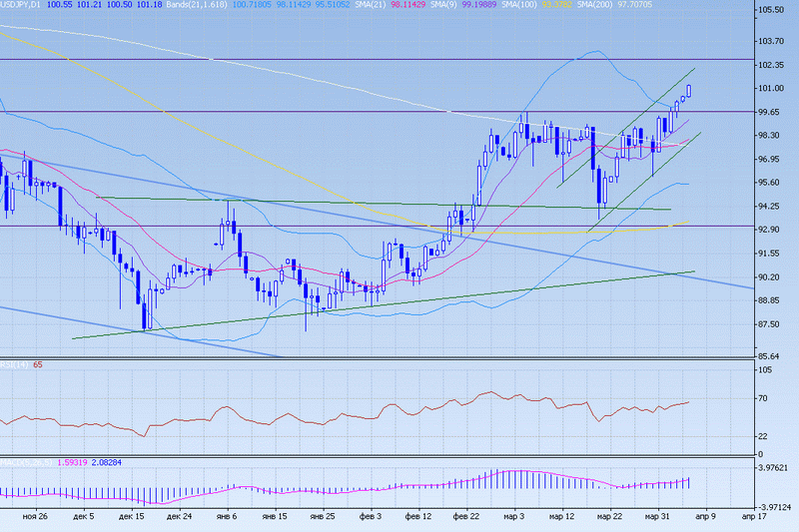Click the 70 level on RSI axis
Viewport: 799px width, 532px height.
tap(763, 399)
